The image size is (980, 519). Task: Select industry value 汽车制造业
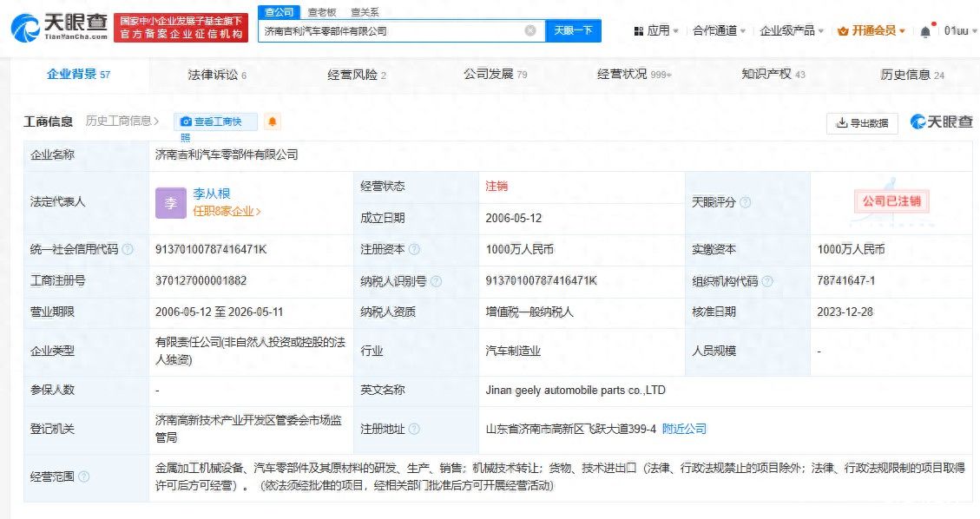point(513,351)
